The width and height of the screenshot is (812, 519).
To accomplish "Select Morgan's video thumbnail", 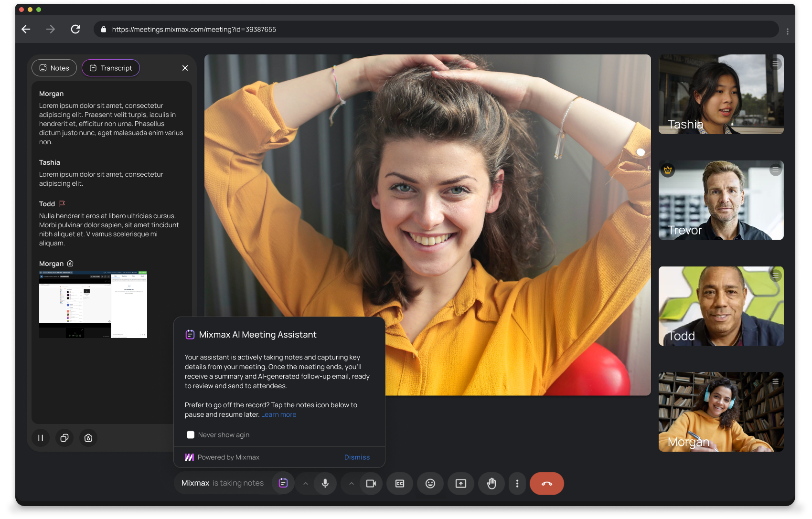I will pos(721,412).
